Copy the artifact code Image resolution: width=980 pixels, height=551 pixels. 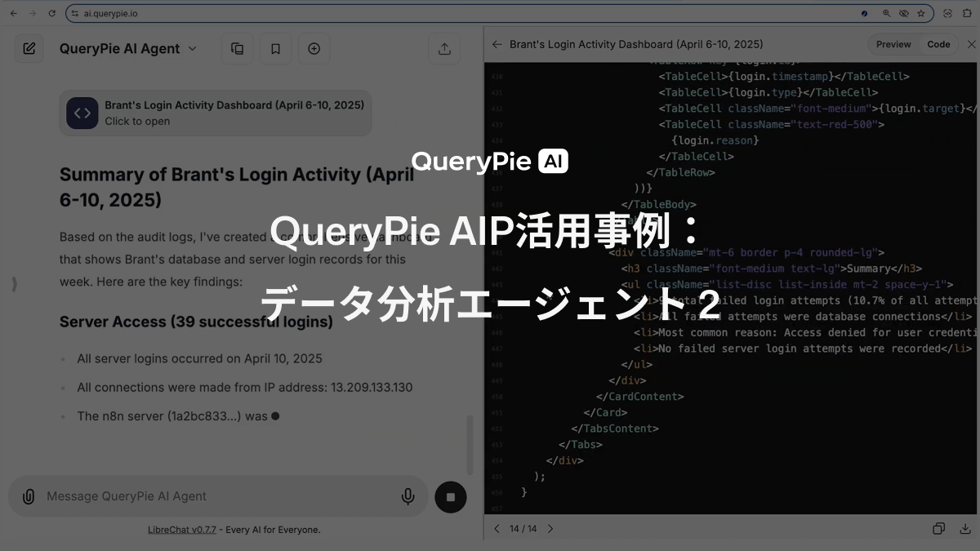point(939,529)
